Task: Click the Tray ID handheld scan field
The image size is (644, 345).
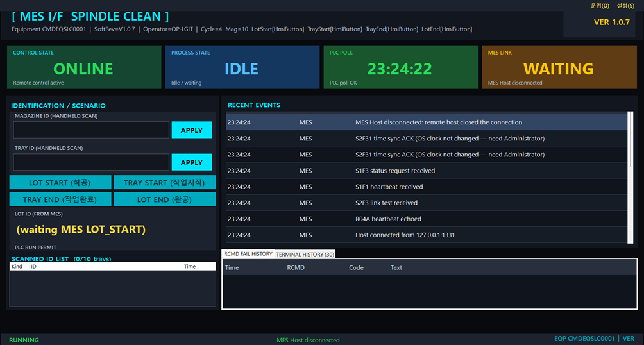Action: tap(91, 162)
